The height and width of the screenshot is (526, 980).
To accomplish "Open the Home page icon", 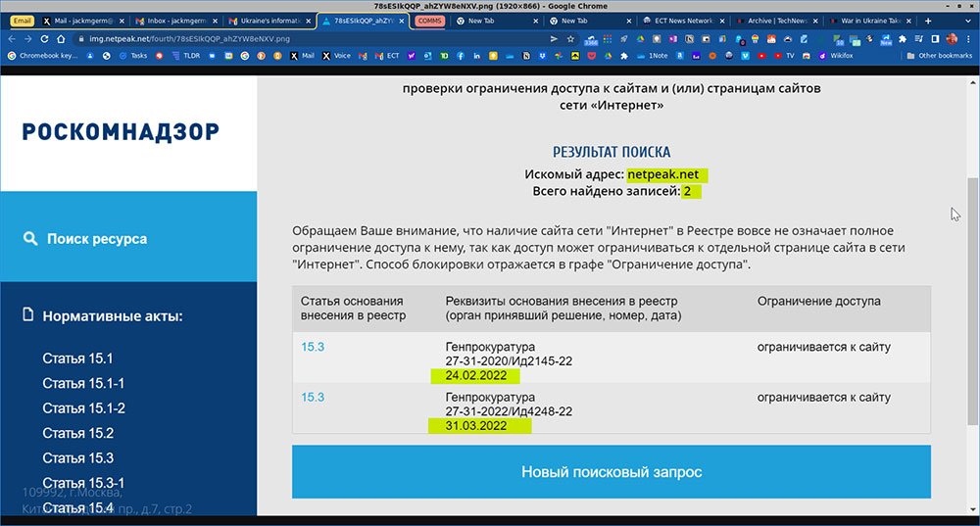I will [x=61, y=39].
